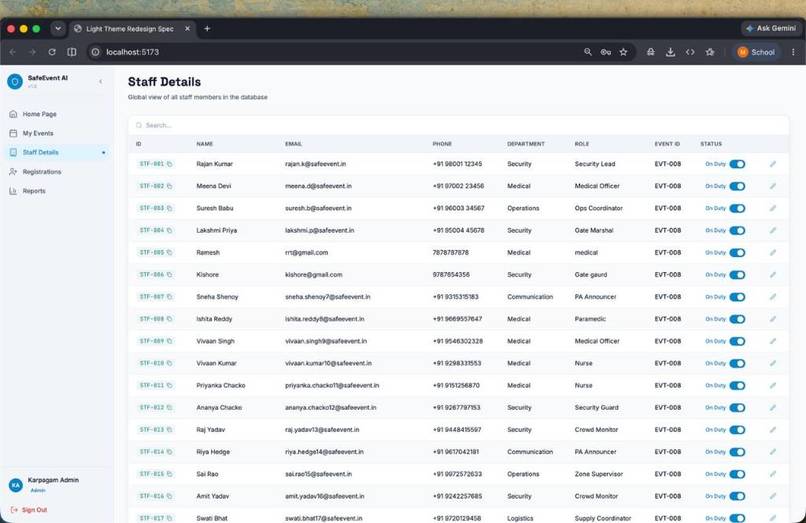The height and width of the screenshot is (523, 806).
Task: Click the DEPARTMENT column header
Action: click(525, 144)
